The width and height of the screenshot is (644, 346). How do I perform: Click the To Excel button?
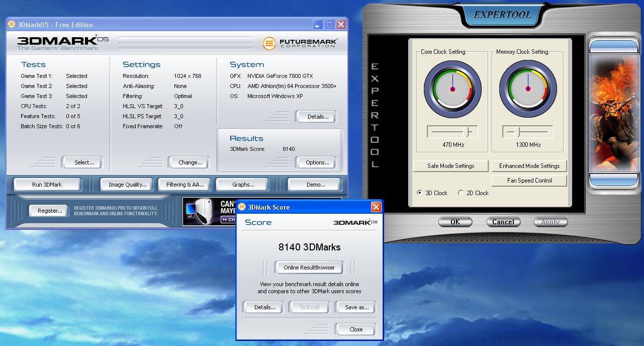(x=310, y=307)
